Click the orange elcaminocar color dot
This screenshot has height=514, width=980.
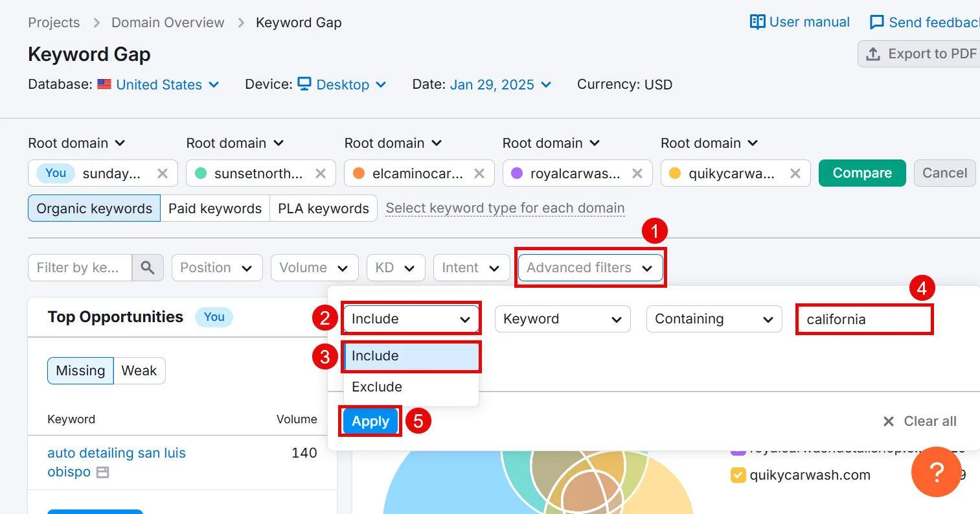pos(359,173)
